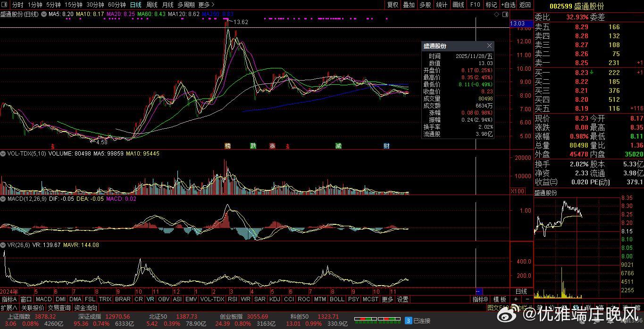
Task: Open the 关联报价 tab
Action: [33, 308]
